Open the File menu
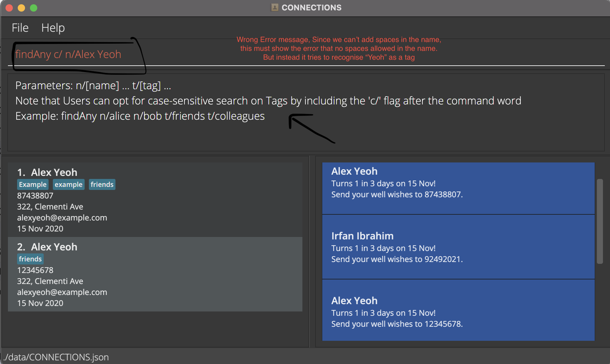 [x=20, y=28]
